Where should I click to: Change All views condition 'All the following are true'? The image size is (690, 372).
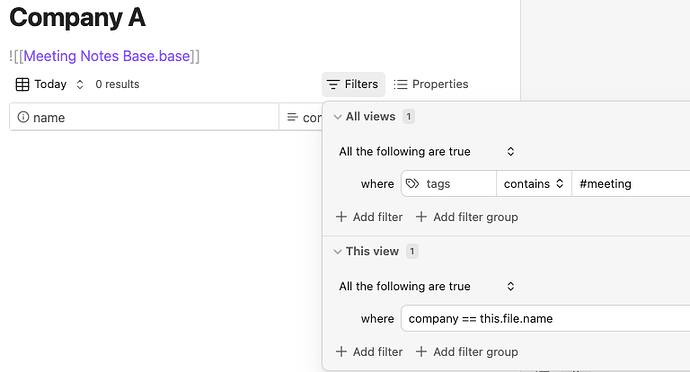(x=426, y=151)
